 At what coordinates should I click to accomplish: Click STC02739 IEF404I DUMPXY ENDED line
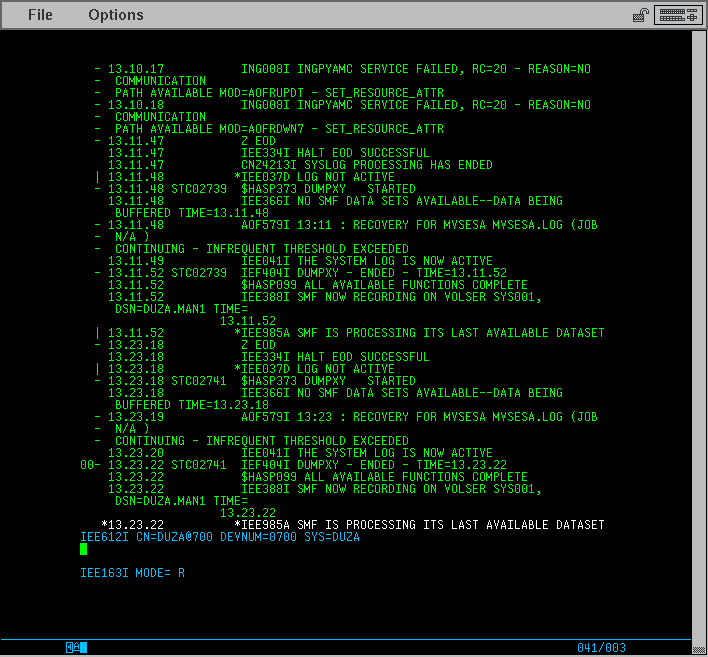(301, 273)
